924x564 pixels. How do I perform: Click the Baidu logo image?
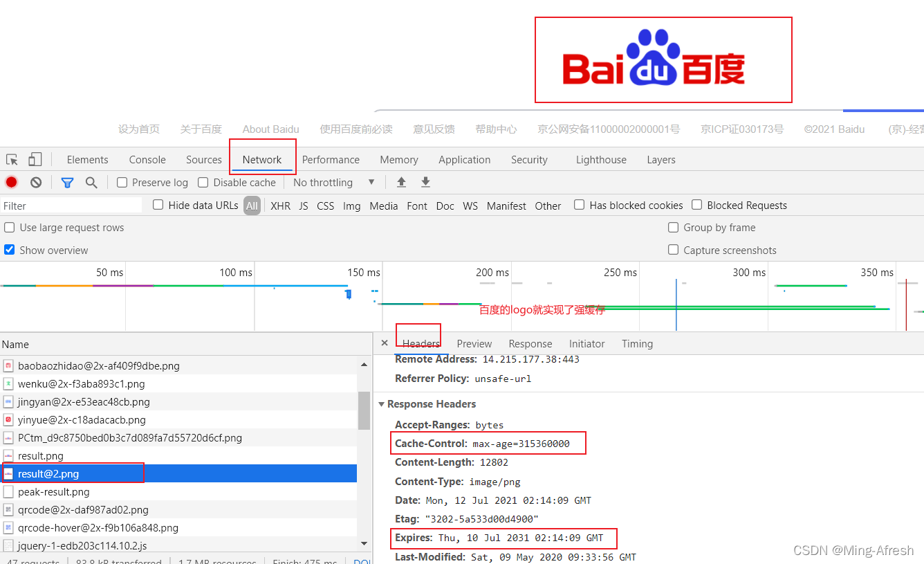point(654,58)
